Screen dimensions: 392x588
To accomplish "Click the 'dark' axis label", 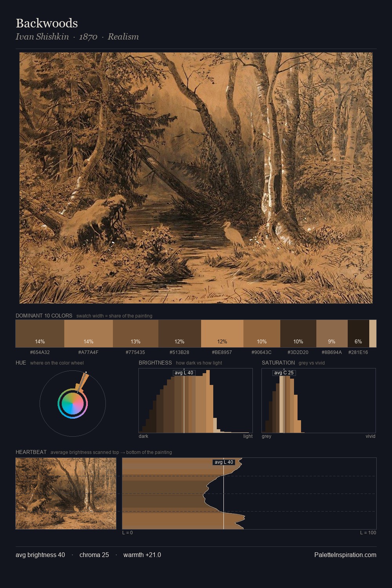I will pyautogui.click(x=143, y=436).
